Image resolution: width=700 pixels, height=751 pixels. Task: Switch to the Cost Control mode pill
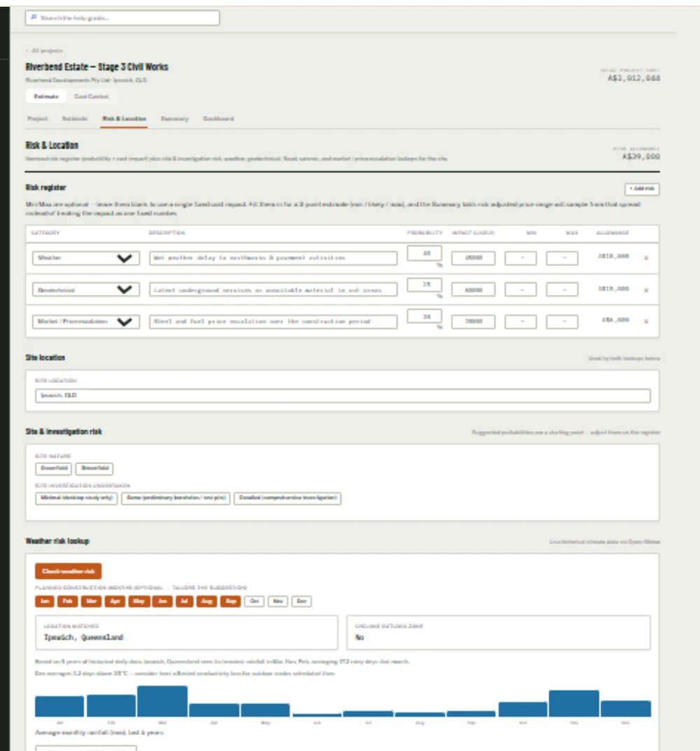tap(91, 97)
